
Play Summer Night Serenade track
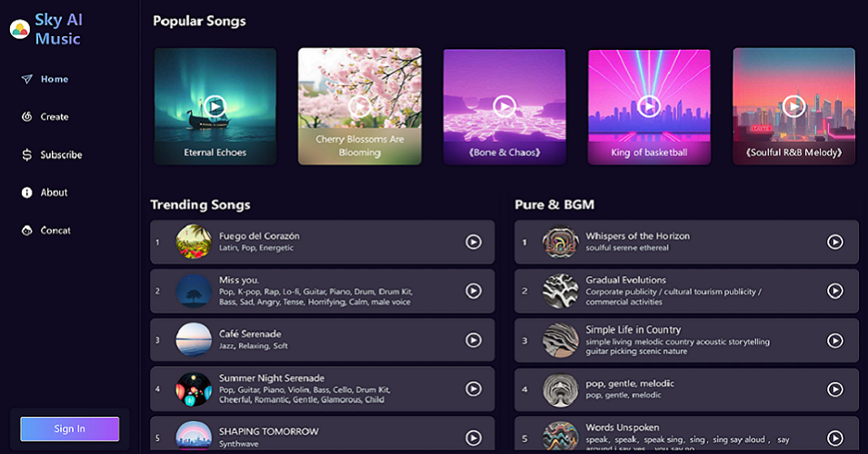point(473,389)
